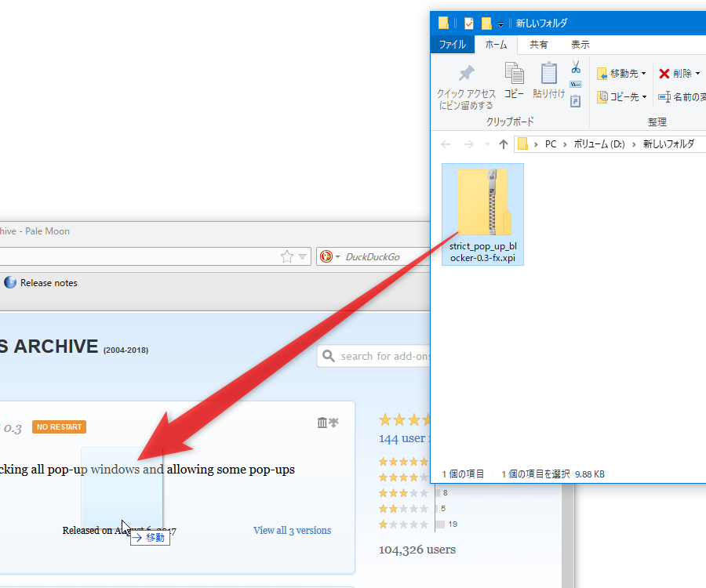The image size is (706, 588).
Task: Click the Paste shortcut icon in ribbon
Action: click(x=576, y=101)
